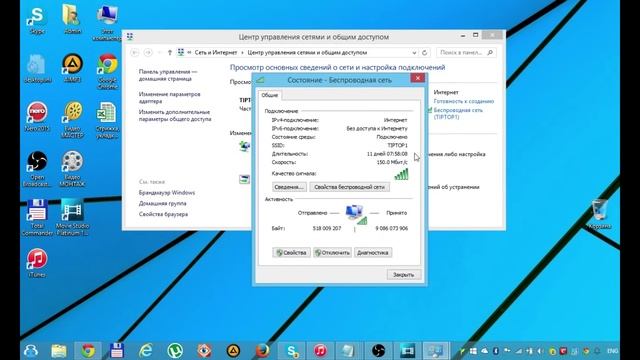Click Беспроводная сеть (TIPTOP1) link
Image resolution: width=640 pixels, height=360 pixels.
pyautogui.click(x=458, y=113)
